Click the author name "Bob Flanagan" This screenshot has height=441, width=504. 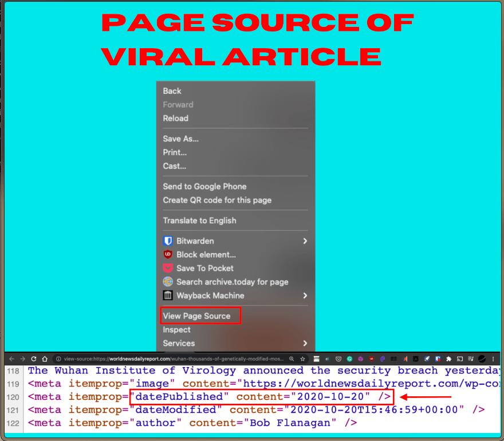coord(290,423)
